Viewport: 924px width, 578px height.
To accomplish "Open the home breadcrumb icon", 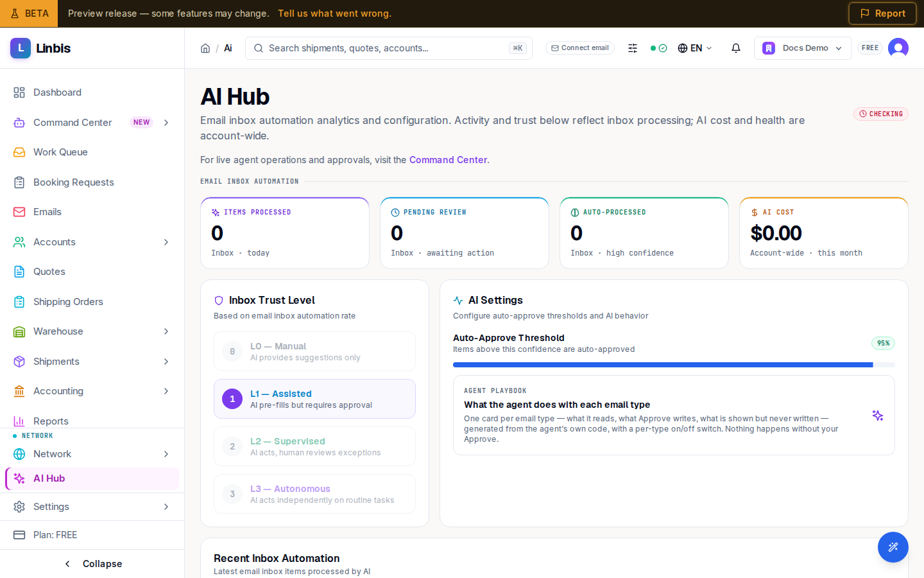I will [205, 48].
